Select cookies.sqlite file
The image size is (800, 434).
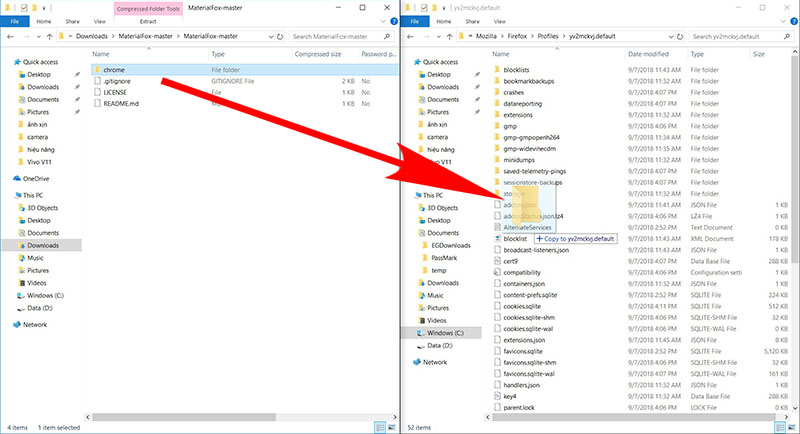(x=522, y=307)
